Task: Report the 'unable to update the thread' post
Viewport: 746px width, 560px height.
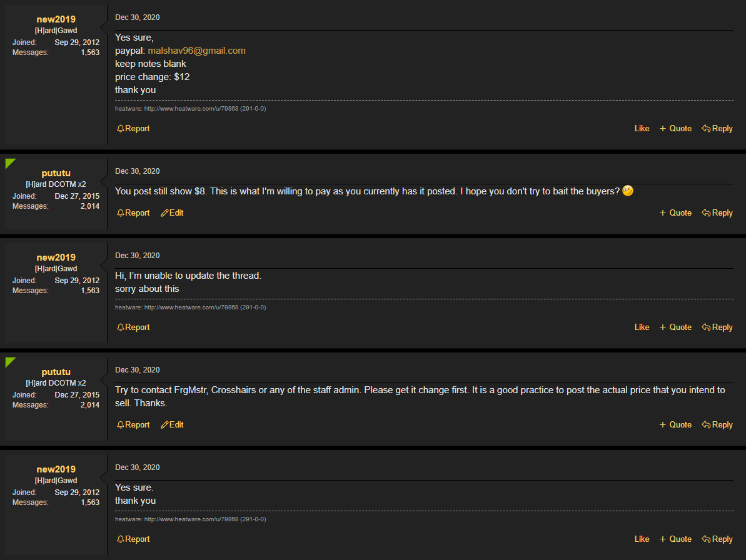Action: (133, 327)
